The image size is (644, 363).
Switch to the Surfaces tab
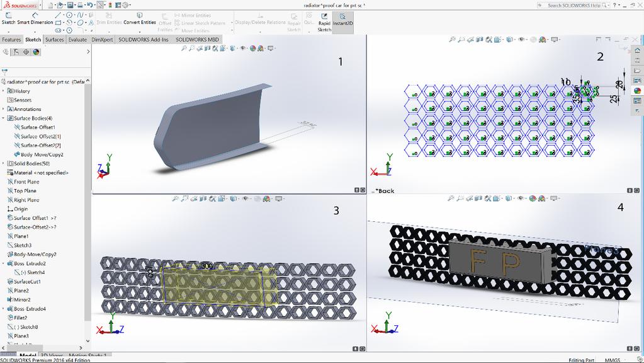tap(55, 40)
